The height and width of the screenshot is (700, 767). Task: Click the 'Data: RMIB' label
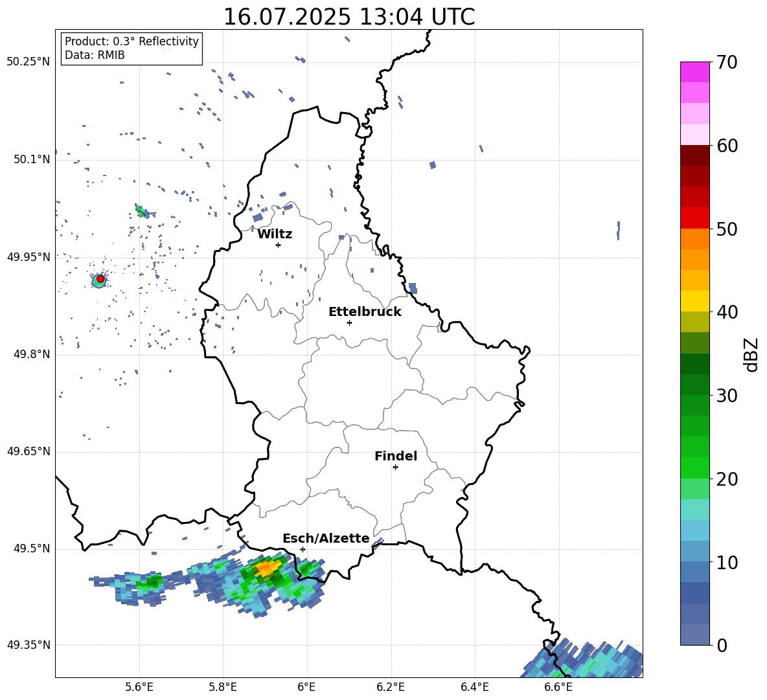[95, 55]
